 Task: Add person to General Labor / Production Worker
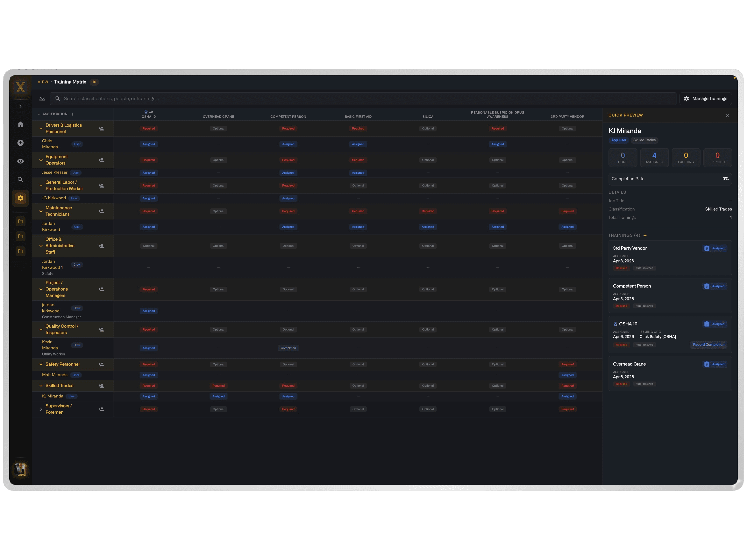[x=101, y=186]
